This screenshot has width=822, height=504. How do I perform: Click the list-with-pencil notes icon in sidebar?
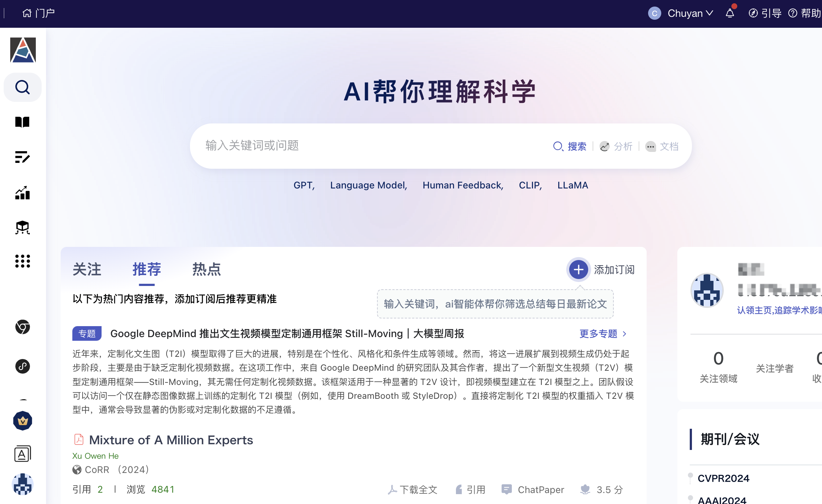[x=22, y=157]
